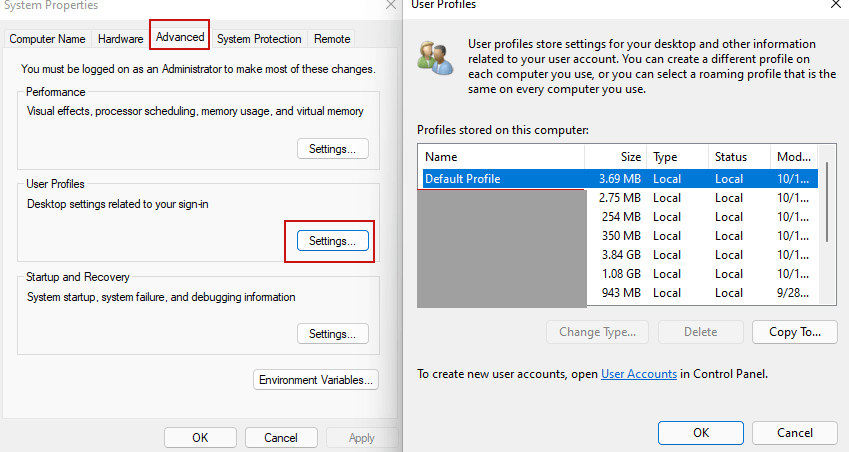Sort profiles by Status column header
This screenshot has height=452, width=849.
click(739, 157)
